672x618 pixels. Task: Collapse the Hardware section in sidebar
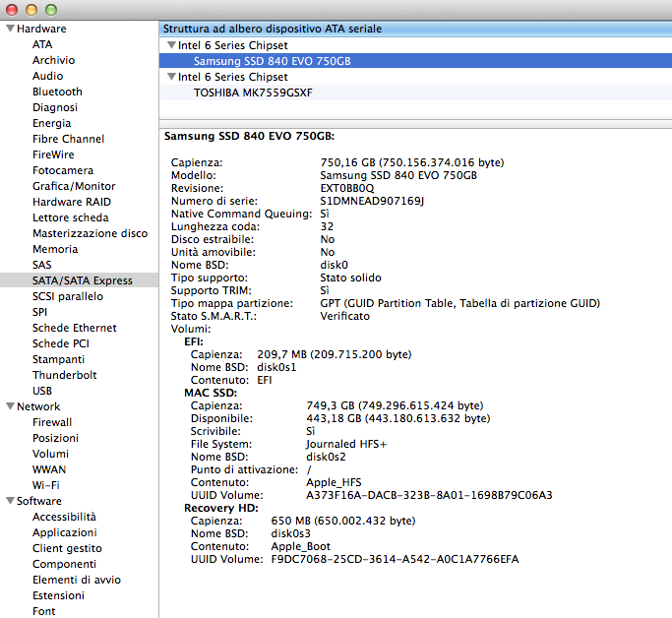pos(10,29)
